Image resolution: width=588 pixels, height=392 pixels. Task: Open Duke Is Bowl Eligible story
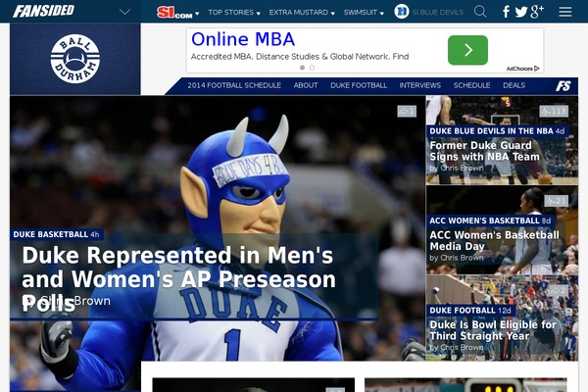(x=493, y=330)
